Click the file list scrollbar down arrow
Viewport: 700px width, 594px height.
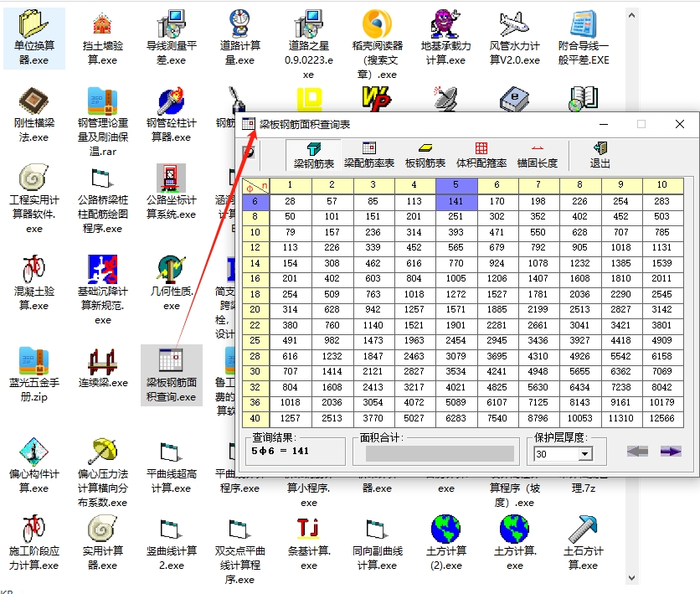click(631, 578)
